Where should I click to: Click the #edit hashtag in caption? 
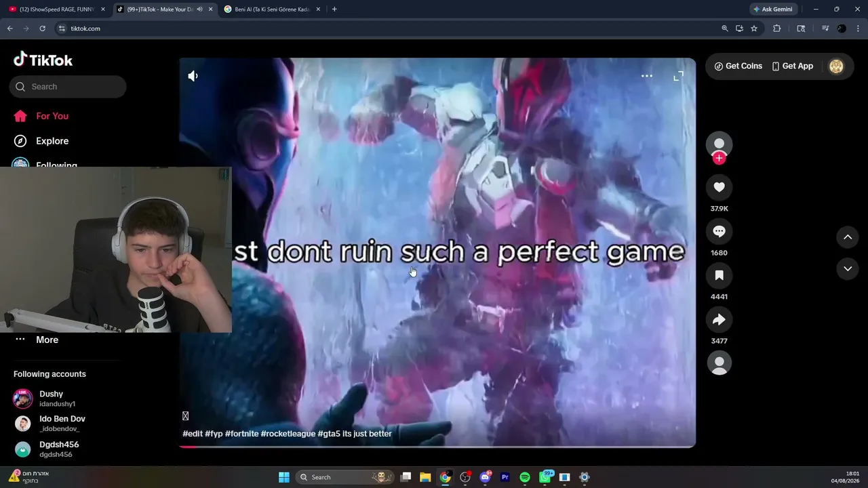[x=193, y=434]
